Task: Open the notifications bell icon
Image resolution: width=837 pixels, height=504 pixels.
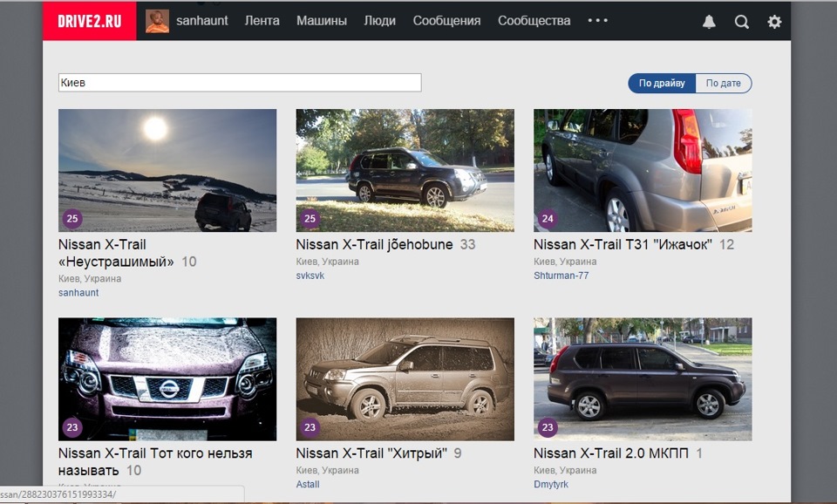Action: coord(709,21)
